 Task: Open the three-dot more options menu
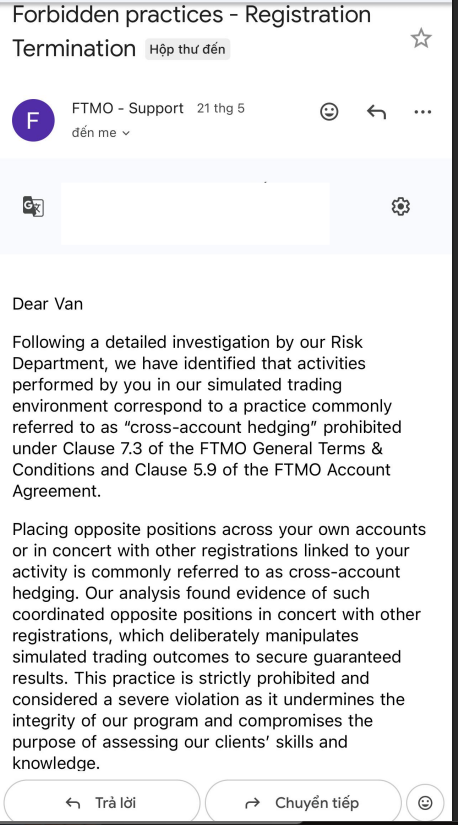pos(423,112)
